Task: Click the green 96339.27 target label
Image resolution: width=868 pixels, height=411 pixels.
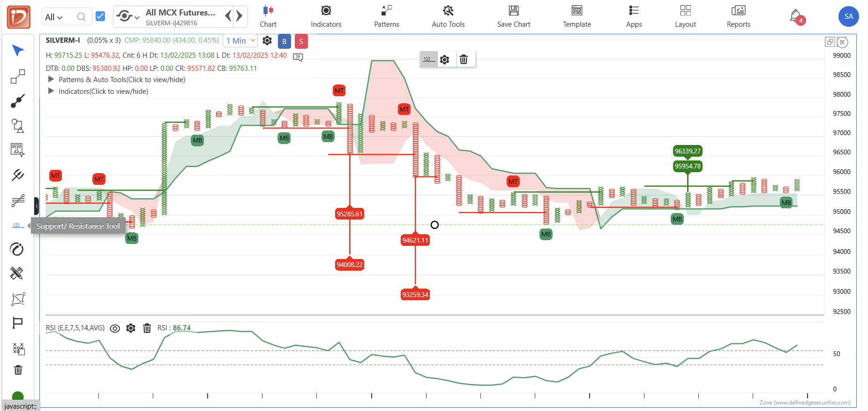Action: [688, 151]
